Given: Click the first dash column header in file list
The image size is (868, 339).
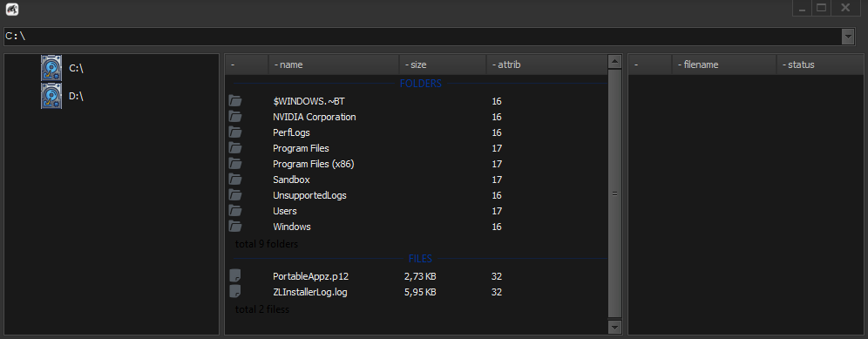Looking at the screenshot, I should (x=247, y=64).
